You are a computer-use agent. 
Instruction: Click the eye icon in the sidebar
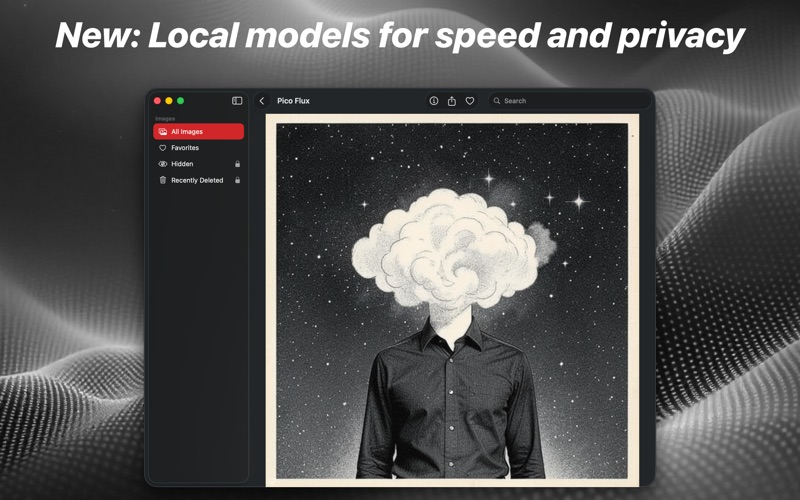click(x=163, y=164)
